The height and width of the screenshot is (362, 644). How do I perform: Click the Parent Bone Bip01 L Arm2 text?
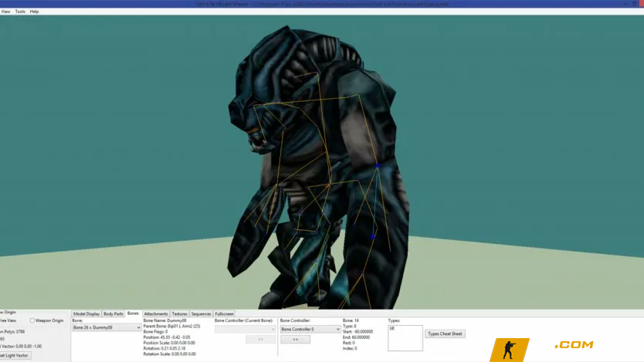tap(171, 326)
